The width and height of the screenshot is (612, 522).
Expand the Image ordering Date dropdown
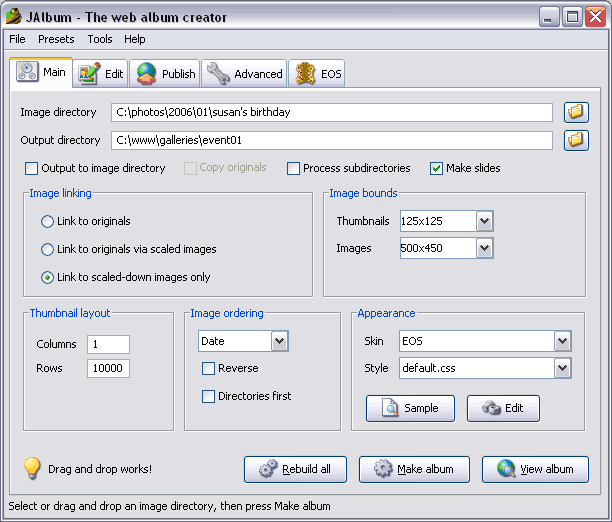(279, 341)
